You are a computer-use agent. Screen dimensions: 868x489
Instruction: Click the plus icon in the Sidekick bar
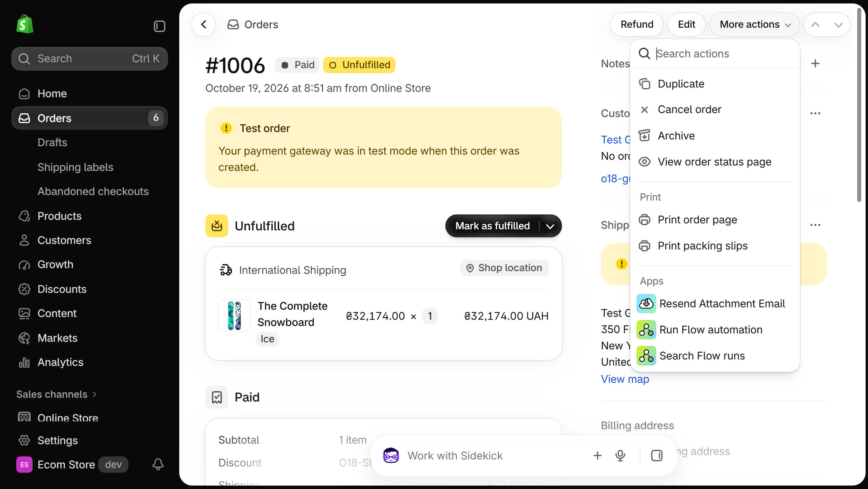pyautogui.click(x=597, y=455)
